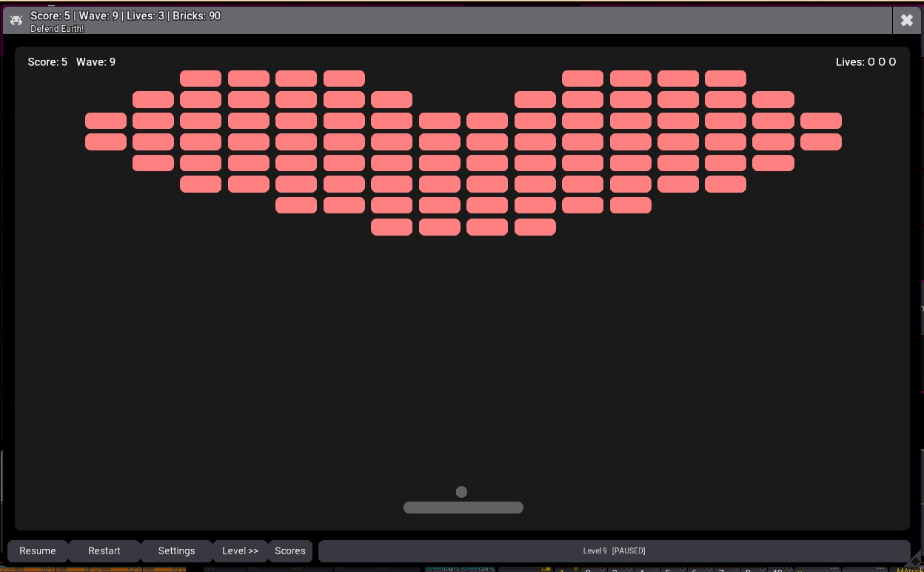Screen dimensions: 924x572
Task: Click the leftmost brick in the bottom row
Action: pyautogui.click(x=392, y=227)
